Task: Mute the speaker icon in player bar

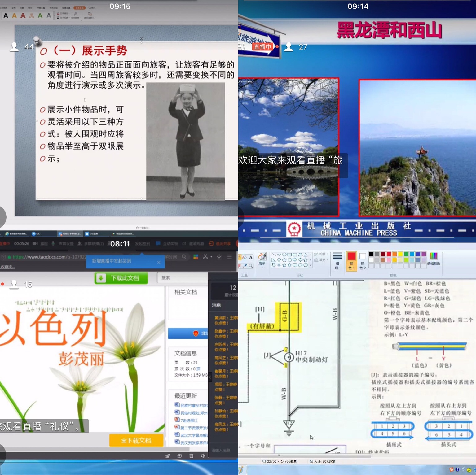Action: (x=203, y=455)
